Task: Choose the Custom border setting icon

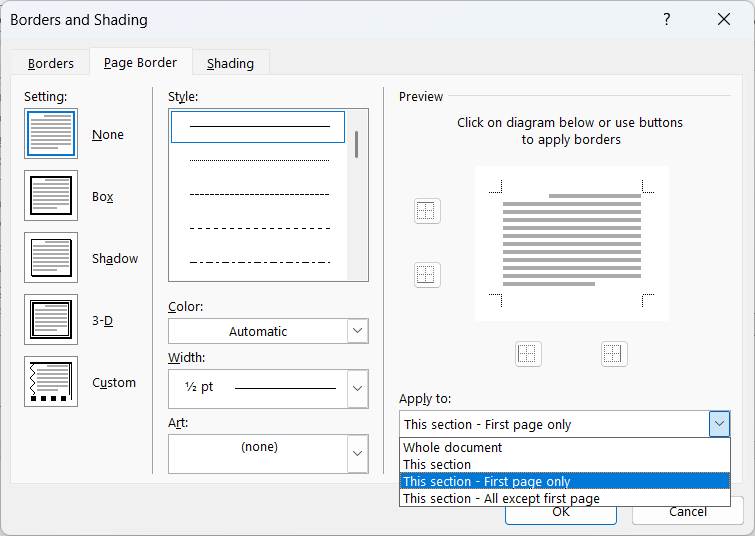Action: point(51,382)
